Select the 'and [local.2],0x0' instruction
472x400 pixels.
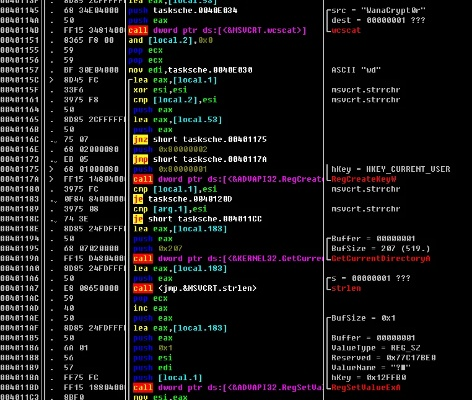[170, 40]
